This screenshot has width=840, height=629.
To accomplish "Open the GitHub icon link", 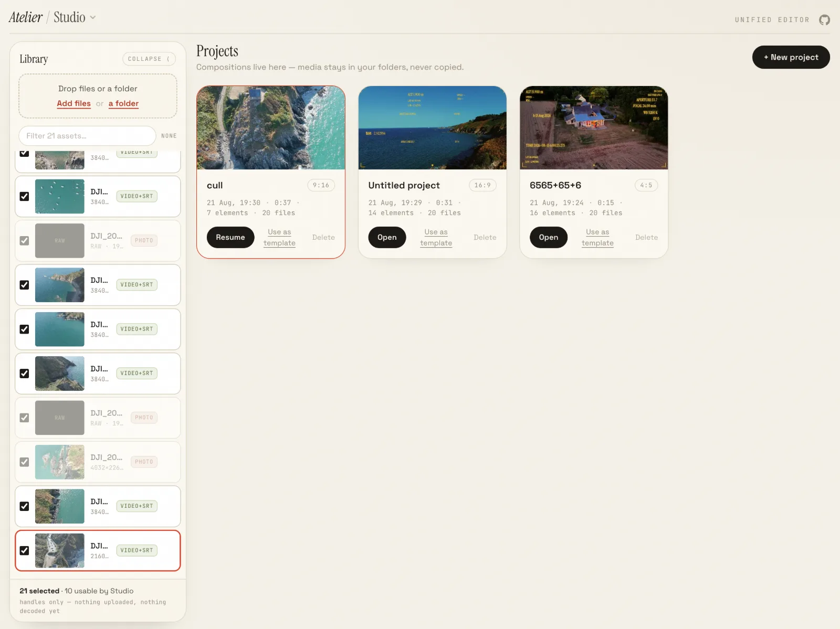I will coord(824,20).
